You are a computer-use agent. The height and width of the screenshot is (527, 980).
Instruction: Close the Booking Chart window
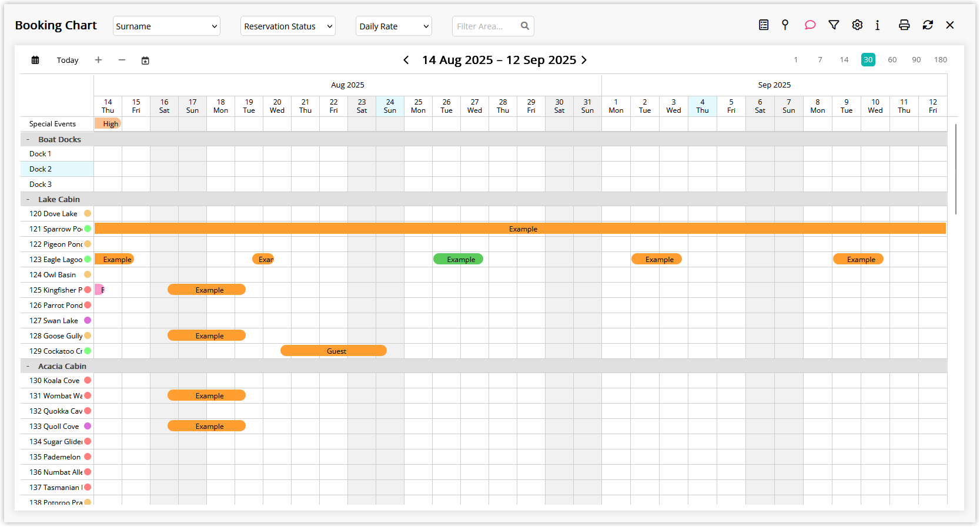950,25
